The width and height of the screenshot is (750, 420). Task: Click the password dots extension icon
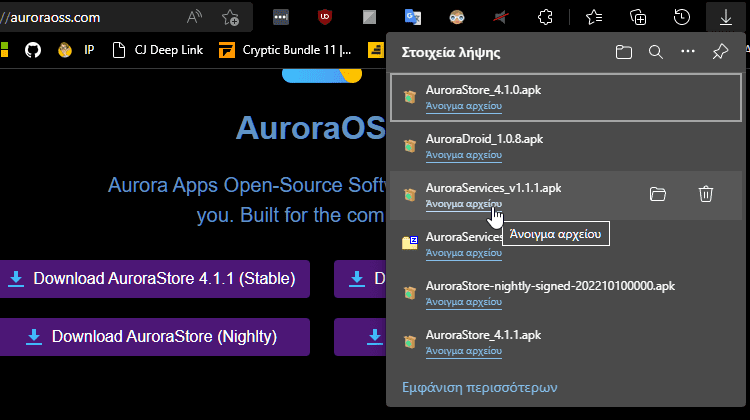pos(281,18)
